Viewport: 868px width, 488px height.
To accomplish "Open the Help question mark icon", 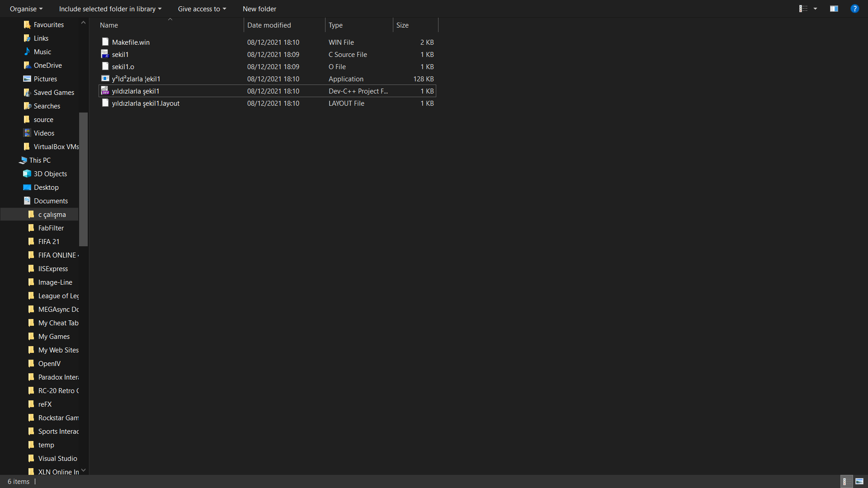I will click(x=854, y=9).
